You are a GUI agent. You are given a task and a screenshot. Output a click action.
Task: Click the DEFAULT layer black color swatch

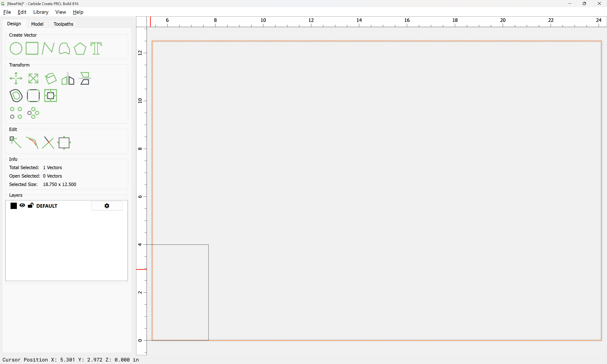point(14,206)
